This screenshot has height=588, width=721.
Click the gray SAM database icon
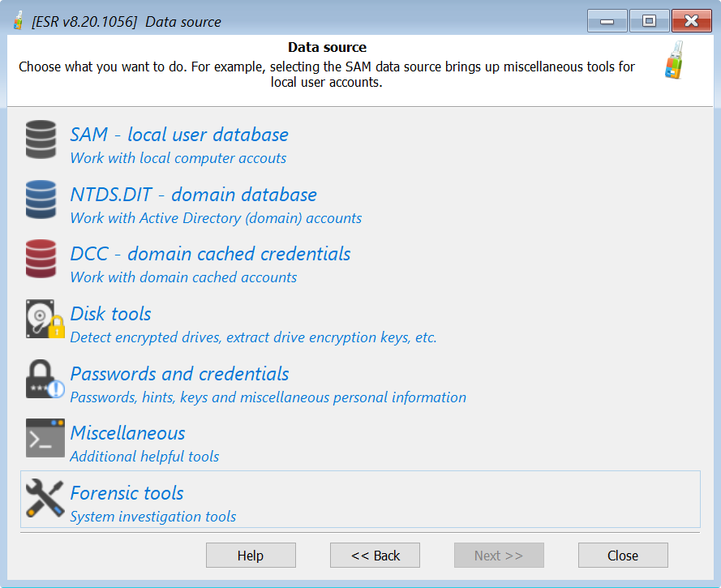click(x=41, y=139)
